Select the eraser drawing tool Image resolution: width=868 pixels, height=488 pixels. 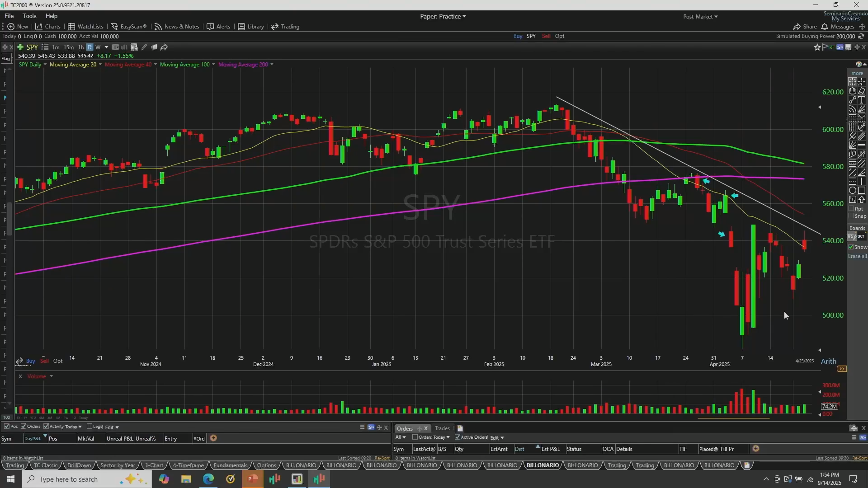tap(862, 91)
